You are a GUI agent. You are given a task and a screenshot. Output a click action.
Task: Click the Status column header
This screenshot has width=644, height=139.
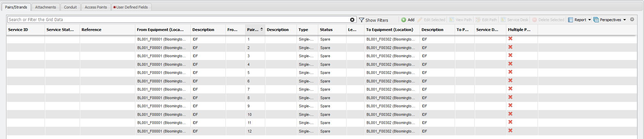(x=326, y=30)
